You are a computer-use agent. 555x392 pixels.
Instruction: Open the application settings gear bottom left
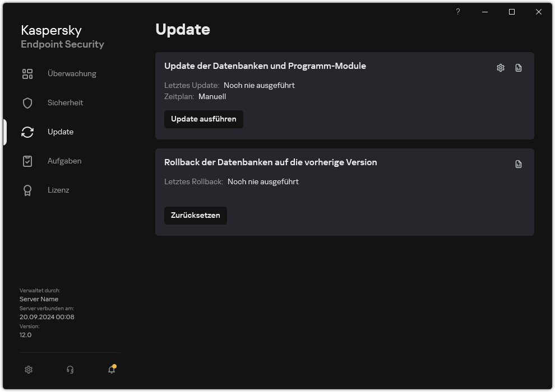coord(28,370)
